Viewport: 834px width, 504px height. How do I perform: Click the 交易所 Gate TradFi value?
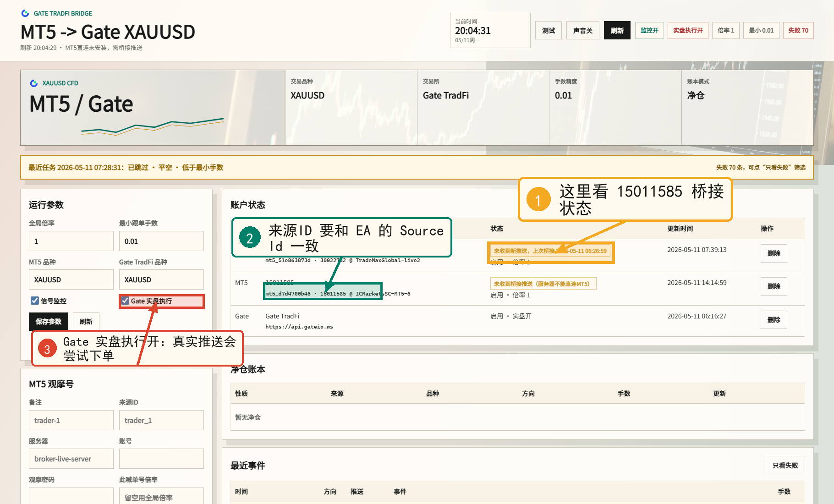446,95
